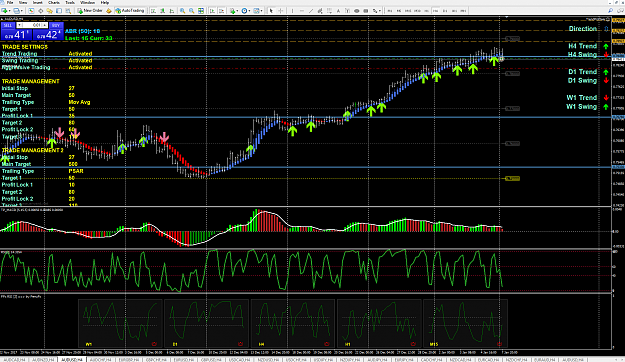
Task: Open the Profiles toolbar icon
Action: point(16,11)
